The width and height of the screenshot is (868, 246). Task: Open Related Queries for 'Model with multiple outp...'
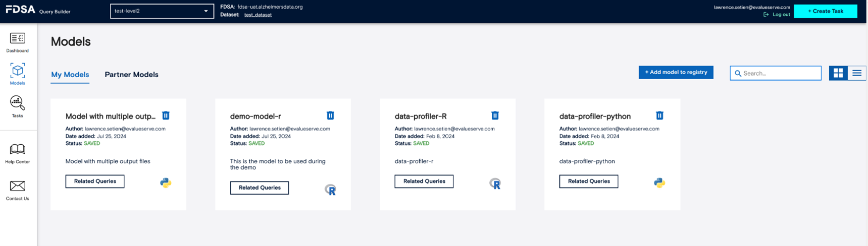[x=95, y=181]
